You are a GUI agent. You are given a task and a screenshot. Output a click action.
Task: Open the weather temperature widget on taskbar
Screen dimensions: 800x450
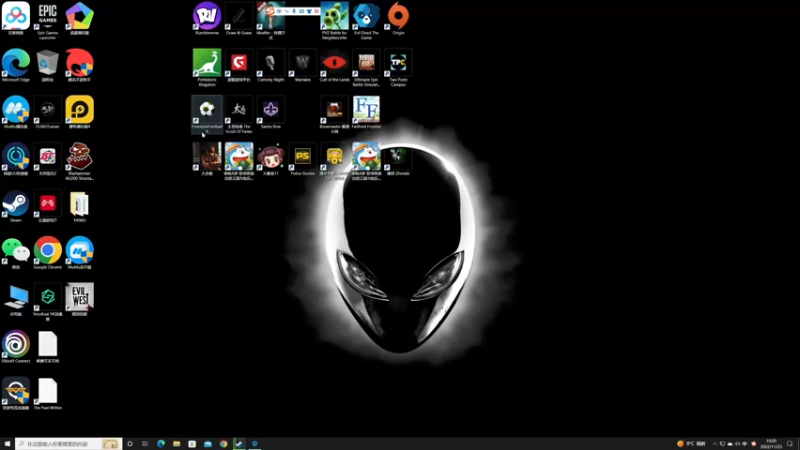click(x=692, y=444)
